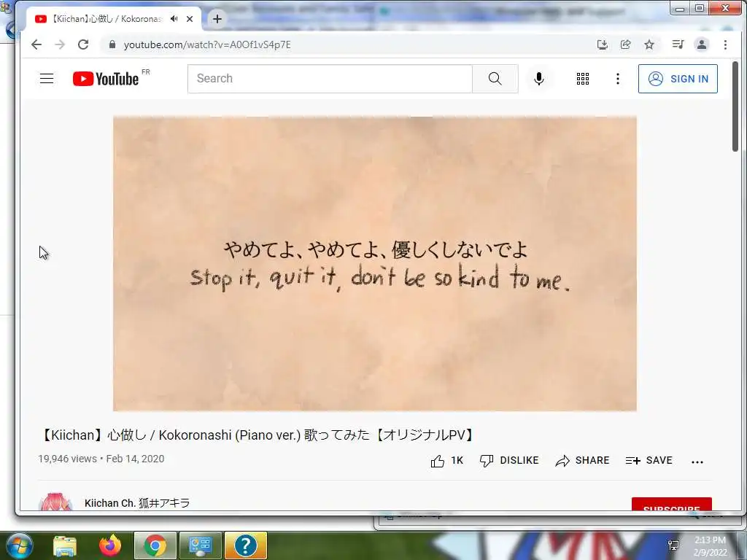The height and width of the screenshot is (560, 747).
Task: Open the media control icon in Chrome toolbar
Action: 678,44
